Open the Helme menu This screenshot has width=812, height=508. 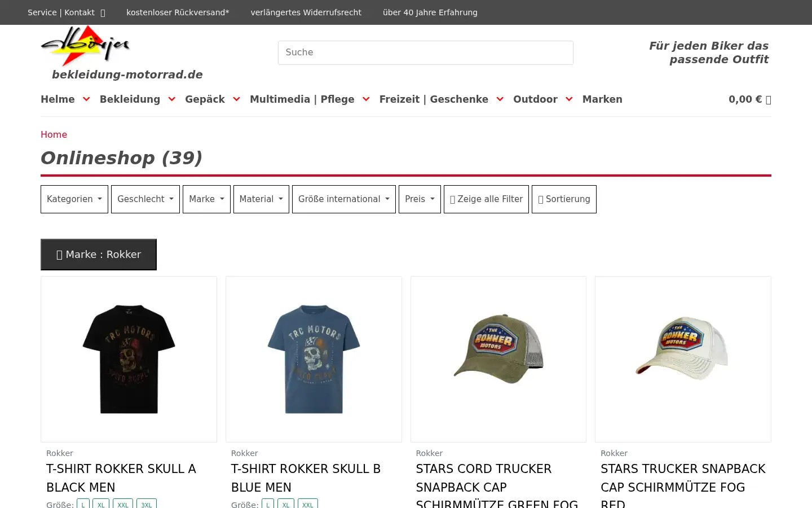(58, 99)
